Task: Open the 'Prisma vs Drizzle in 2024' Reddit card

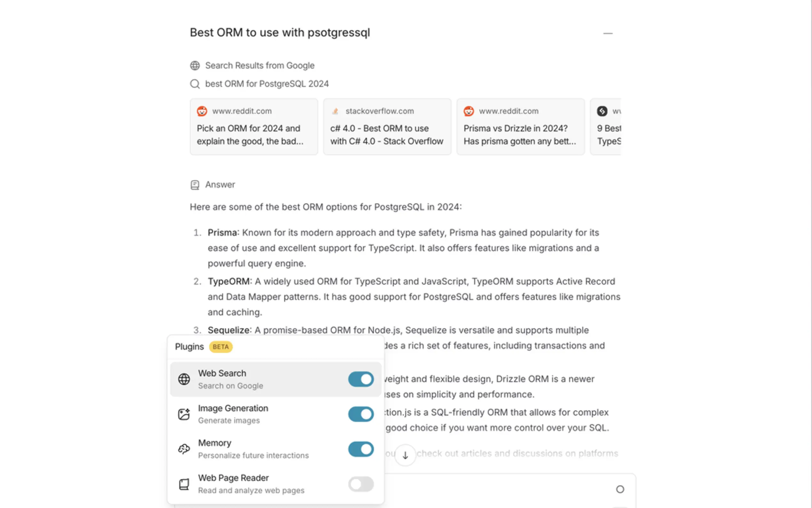Action: point(520,127)
